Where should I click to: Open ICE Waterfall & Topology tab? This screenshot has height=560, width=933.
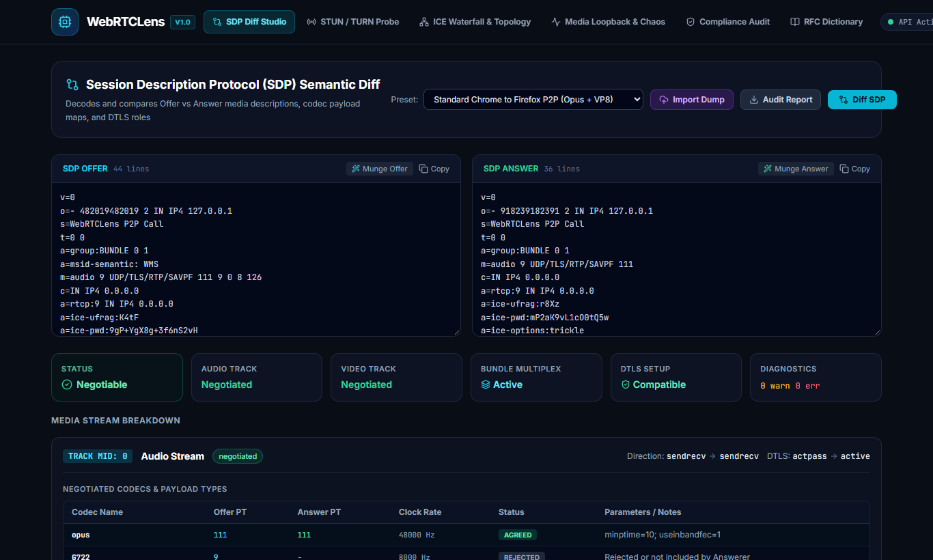tap(475, 22)
